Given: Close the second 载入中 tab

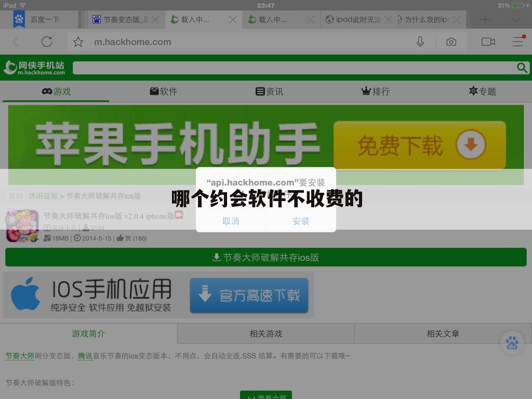Looking at the screenshot, I should click(x=311, y=20).
